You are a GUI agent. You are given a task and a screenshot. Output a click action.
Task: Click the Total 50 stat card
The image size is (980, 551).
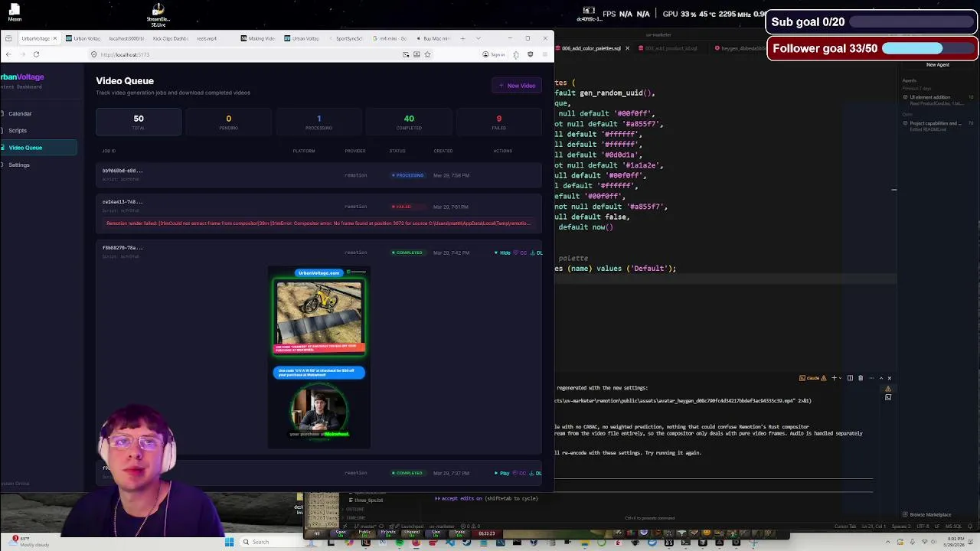click(139, 122)
